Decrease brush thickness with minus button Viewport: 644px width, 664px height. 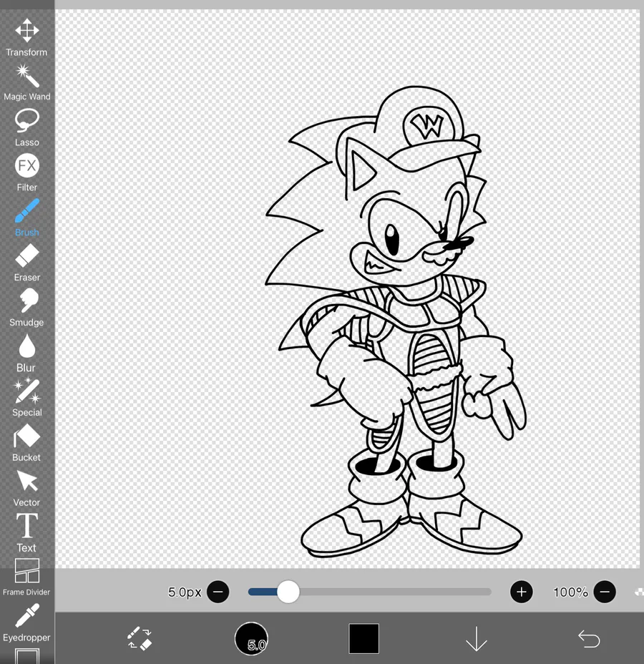click(218, 592)
